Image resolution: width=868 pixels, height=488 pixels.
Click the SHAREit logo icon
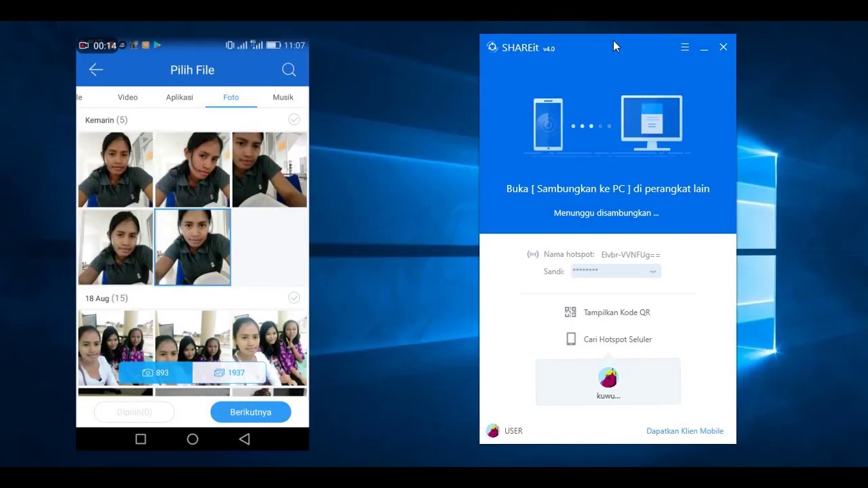pos(492,47)
